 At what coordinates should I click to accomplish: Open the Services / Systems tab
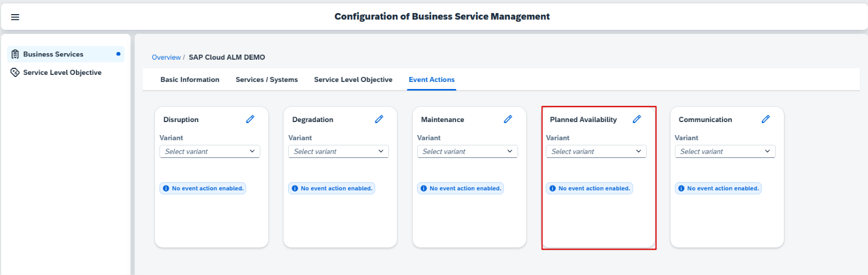[266, 80]
